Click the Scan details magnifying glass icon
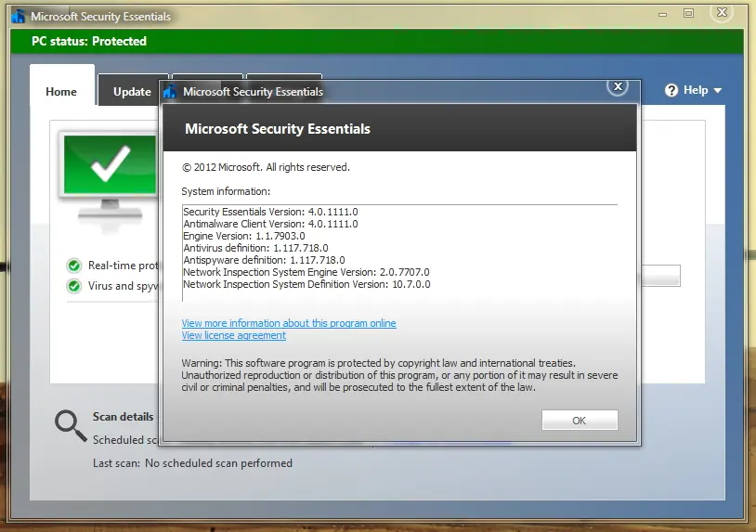This screenshot has width=756, height=532. click(71, 426)
